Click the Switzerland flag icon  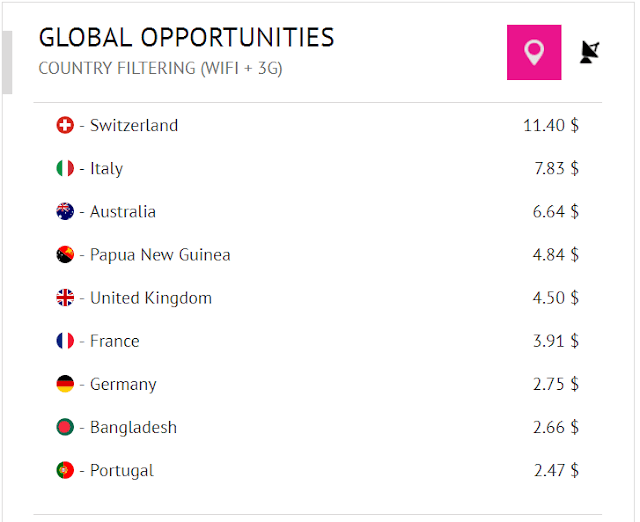[x=65, y=125]
